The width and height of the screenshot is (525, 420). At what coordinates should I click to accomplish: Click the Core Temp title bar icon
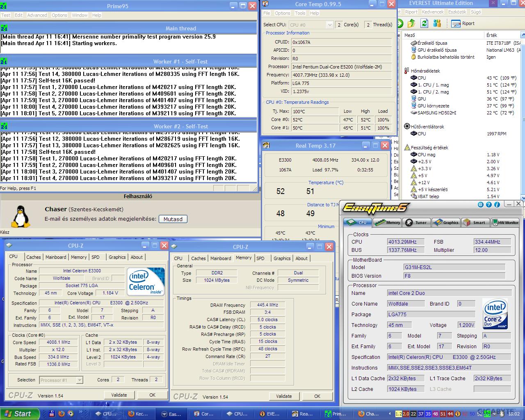click(x=266, y=4)
